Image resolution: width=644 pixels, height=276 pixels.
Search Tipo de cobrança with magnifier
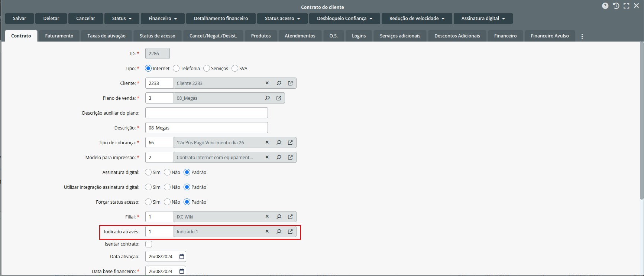tap(279, 142)
